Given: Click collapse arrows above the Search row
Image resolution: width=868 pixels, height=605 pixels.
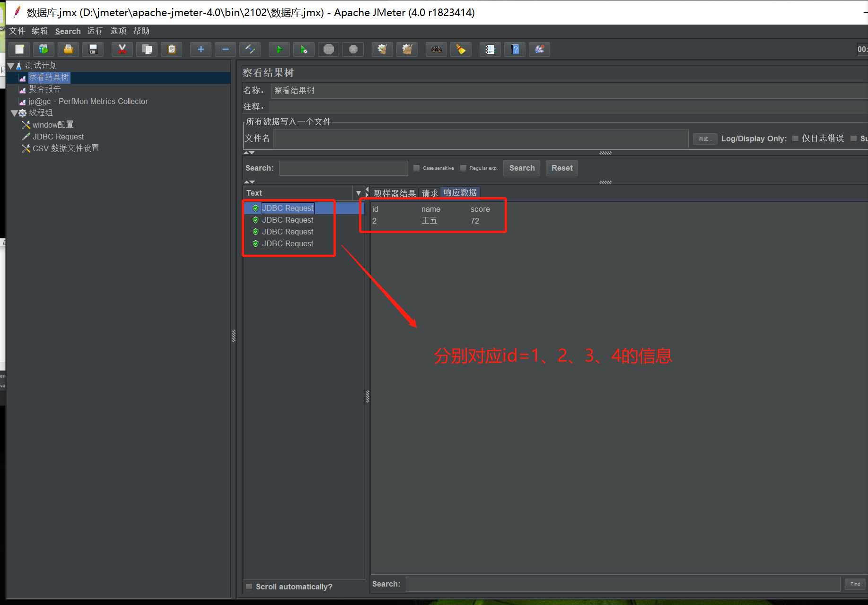Looking at the screenshot, I should 249,153.
